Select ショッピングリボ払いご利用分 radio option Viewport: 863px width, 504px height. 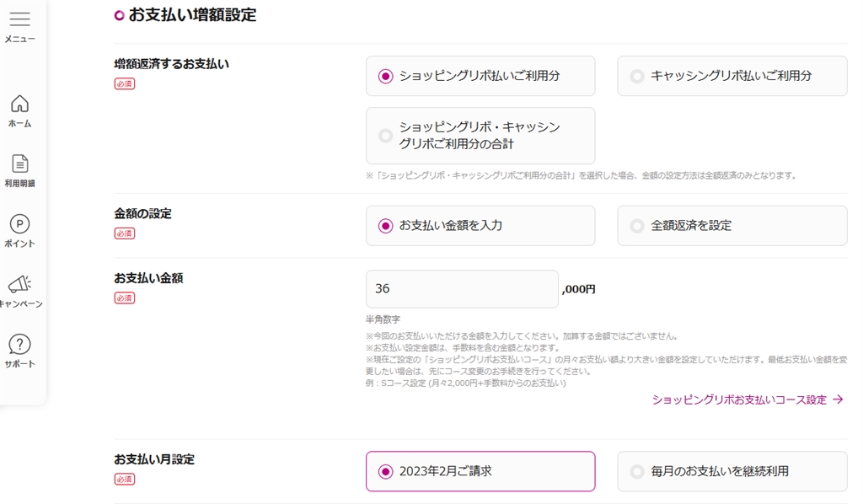point(386,76)
